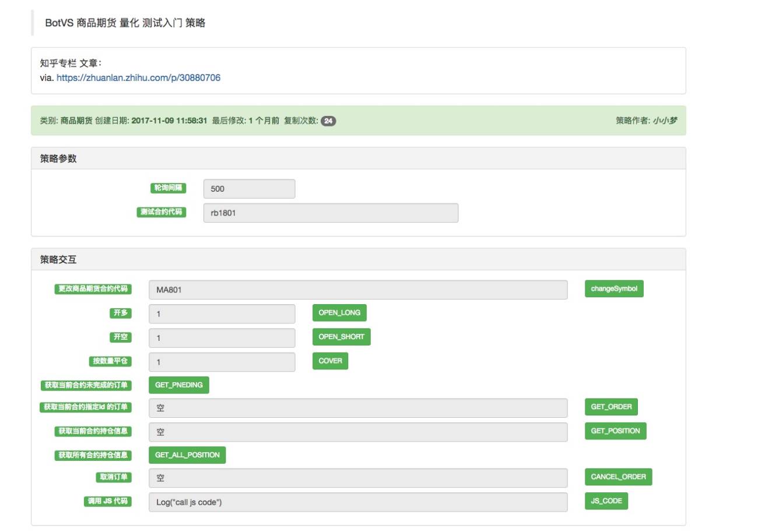
Task: Click the JS_CODE button
Action: [x=606, y=501]
